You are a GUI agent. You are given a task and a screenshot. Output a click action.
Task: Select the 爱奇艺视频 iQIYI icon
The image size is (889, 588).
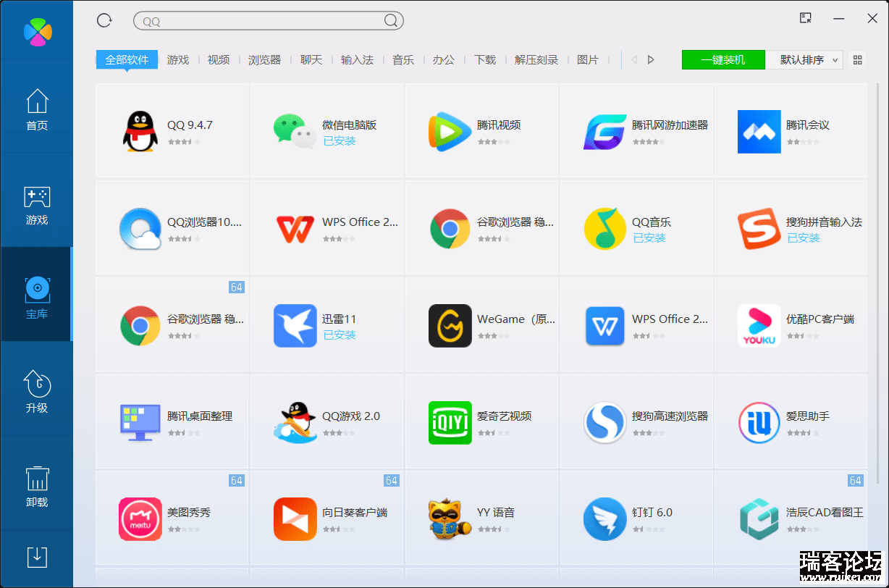click(x=450, y=423)
